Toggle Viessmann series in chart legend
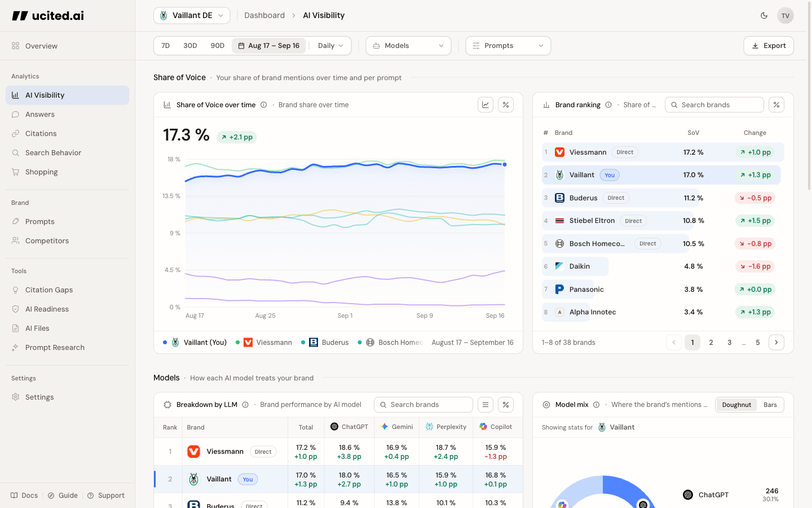Screen dimensions: 812x508 263,343
